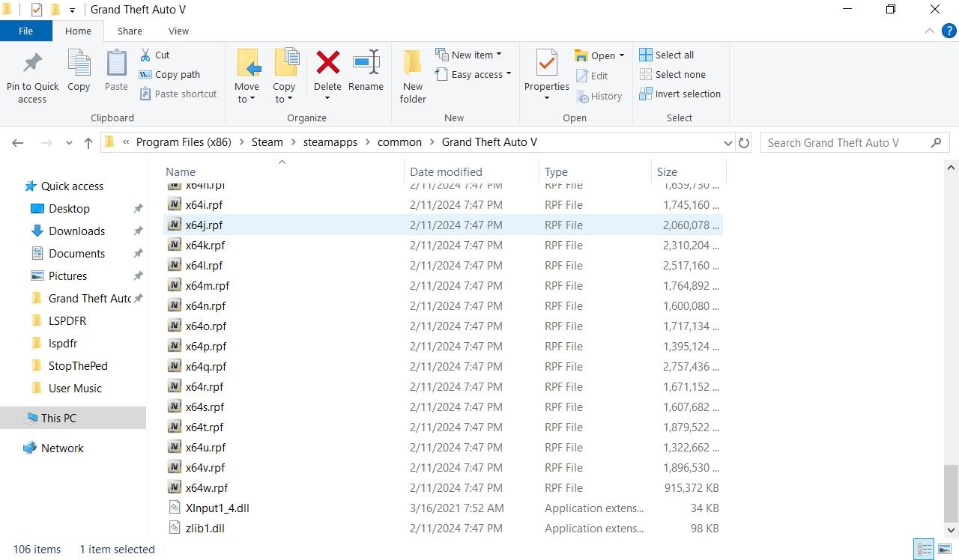This screenshot has height=560, width=959.
Task: Navigate up one folder level
Action: click(x=88, y=142)
